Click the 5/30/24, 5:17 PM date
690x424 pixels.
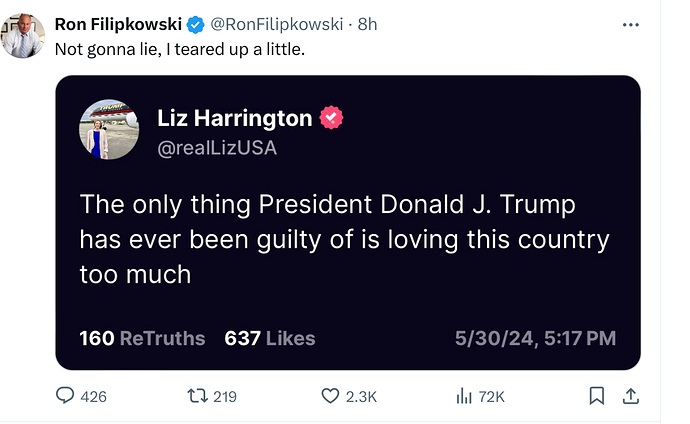coord(535,338)
